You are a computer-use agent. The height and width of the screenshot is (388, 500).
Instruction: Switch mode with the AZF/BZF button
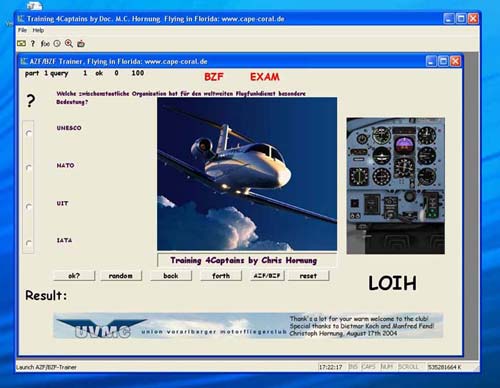coord(267,276)
